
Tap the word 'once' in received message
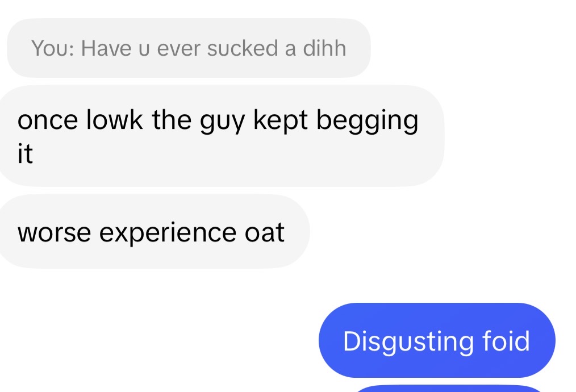(x=48, y=121)
